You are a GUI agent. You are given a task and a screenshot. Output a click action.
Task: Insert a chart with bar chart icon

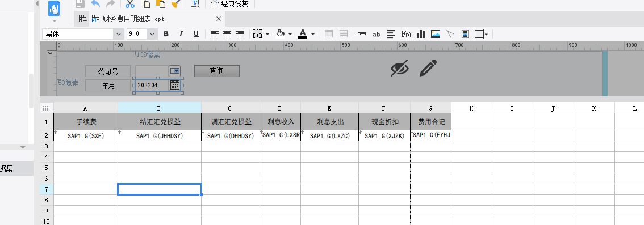421,34
